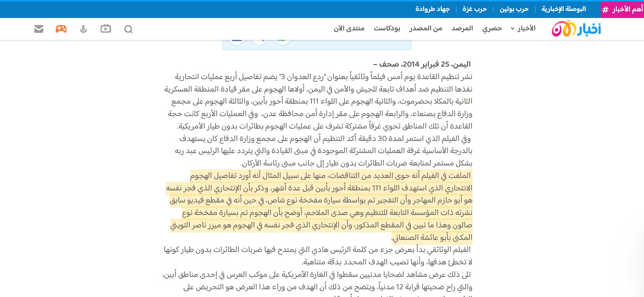
Task: Open the envelope newsletter icon
Action: coord(39,29)
